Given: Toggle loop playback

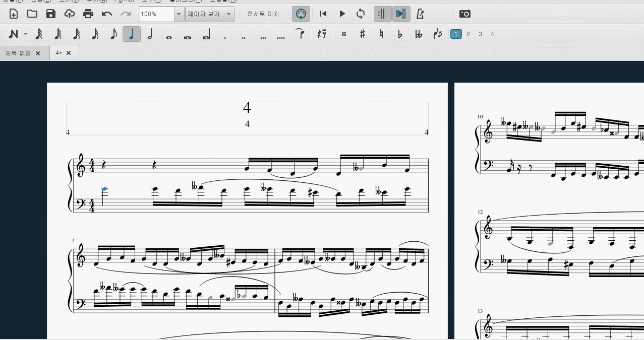Looking at the screenshot, I should (360, 14).
